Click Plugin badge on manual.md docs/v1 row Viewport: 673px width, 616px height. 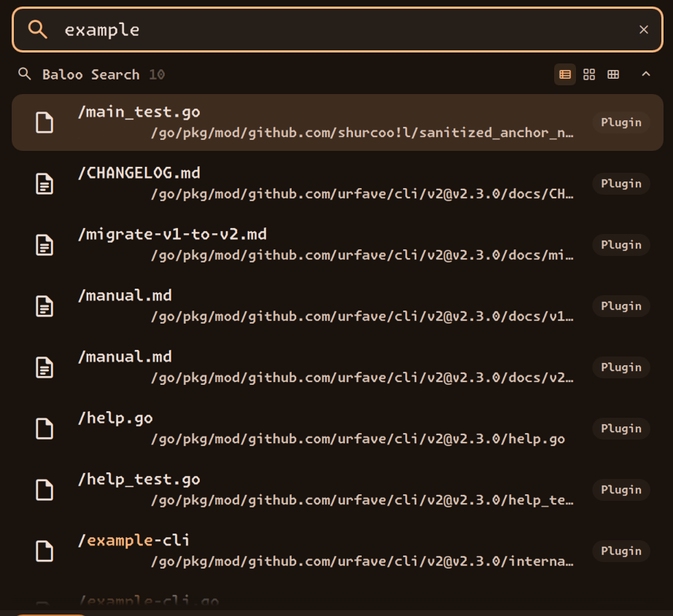[621, 306]
